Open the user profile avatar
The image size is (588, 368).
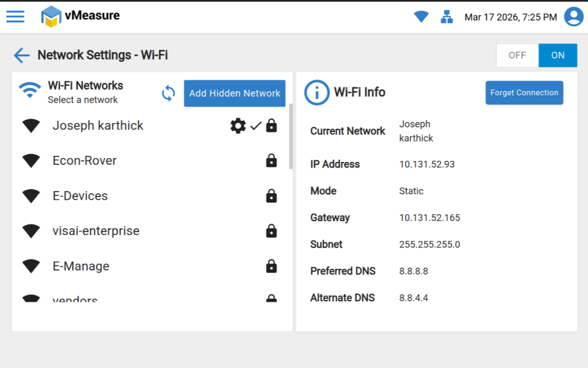click(574, 17)
